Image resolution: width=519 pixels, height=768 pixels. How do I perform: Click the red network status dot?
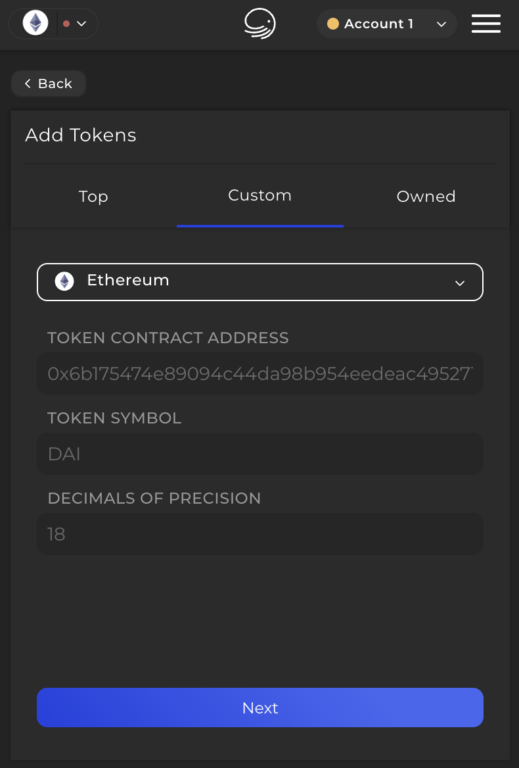click(67, 24)
